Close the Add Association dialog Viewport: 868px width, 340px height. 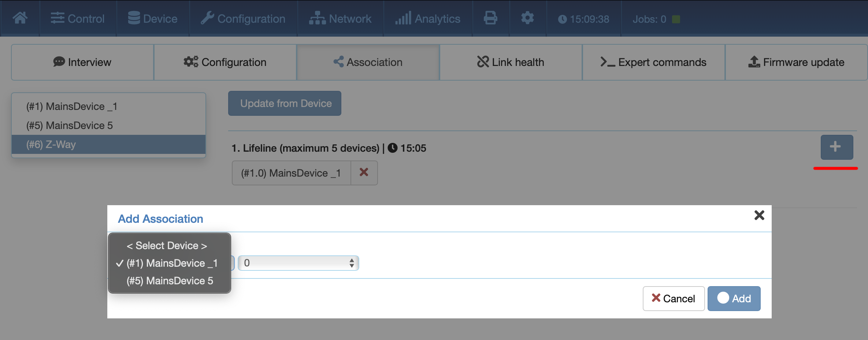click(759, 215)
